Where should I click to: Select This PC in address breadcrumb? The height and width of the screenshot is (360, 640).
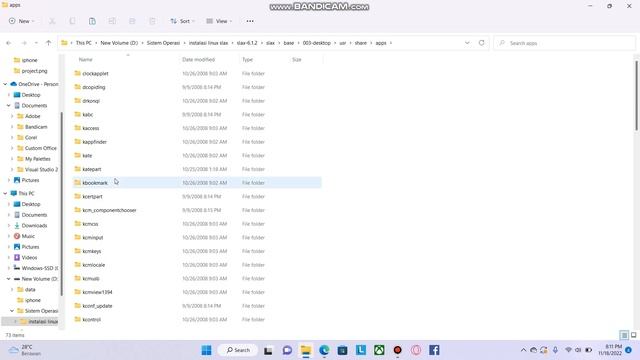(x=84, y=43)
